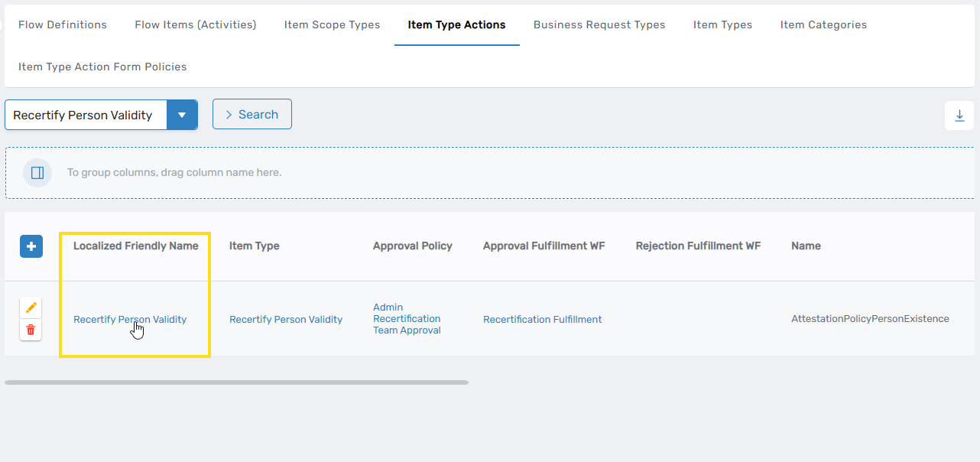This screenshot has width=980, height=462.
Task: Open the Flow Items (Activities) tab
Action: coord(195,24)
